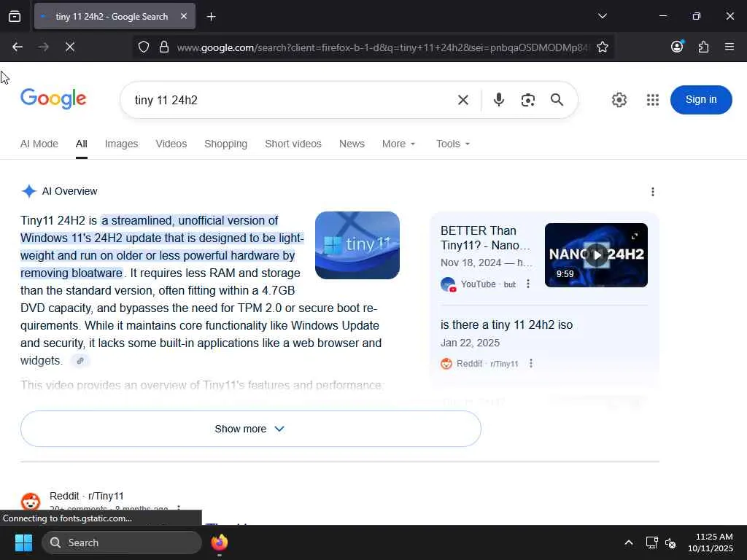Image resolution: width=747 pixels, height=560 pixels.
Task: Expand AI Overview with Show more
Action: 251,429
